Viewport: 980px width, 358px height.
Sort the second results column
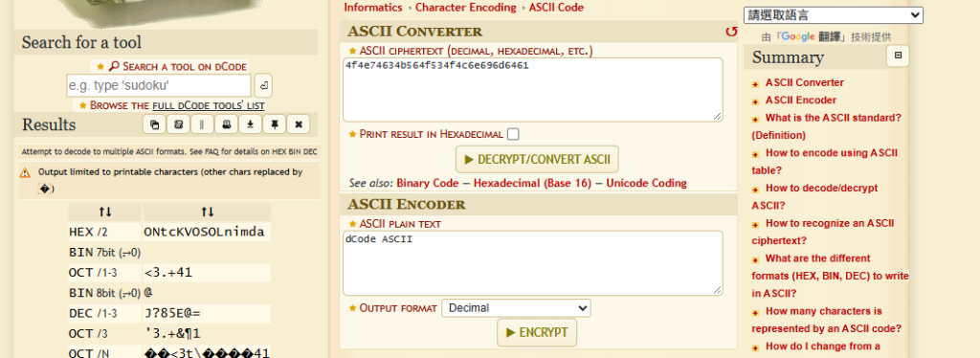(x=207, y=212)
